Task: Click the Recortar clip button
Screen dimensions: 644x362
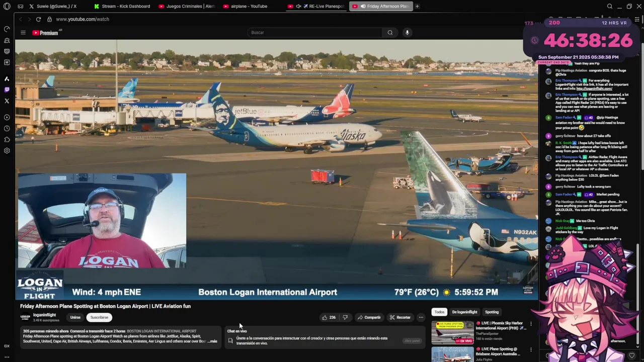Action: pos(400,317)
